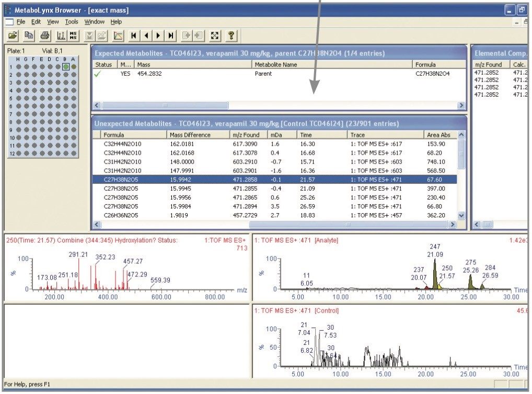Open the Tools menu
The width and height of the screenshot is (532, 394).
[x=72, y=22]
